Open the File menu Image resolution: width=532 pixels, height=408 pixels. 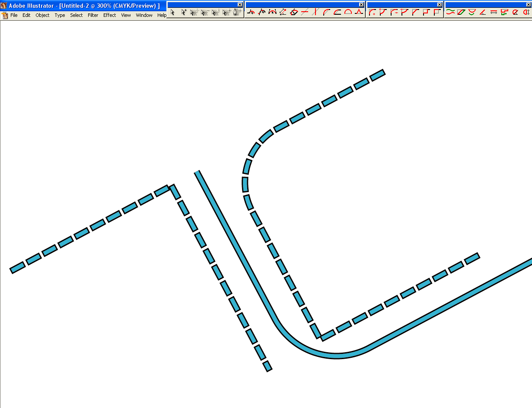tap(14, 15)
